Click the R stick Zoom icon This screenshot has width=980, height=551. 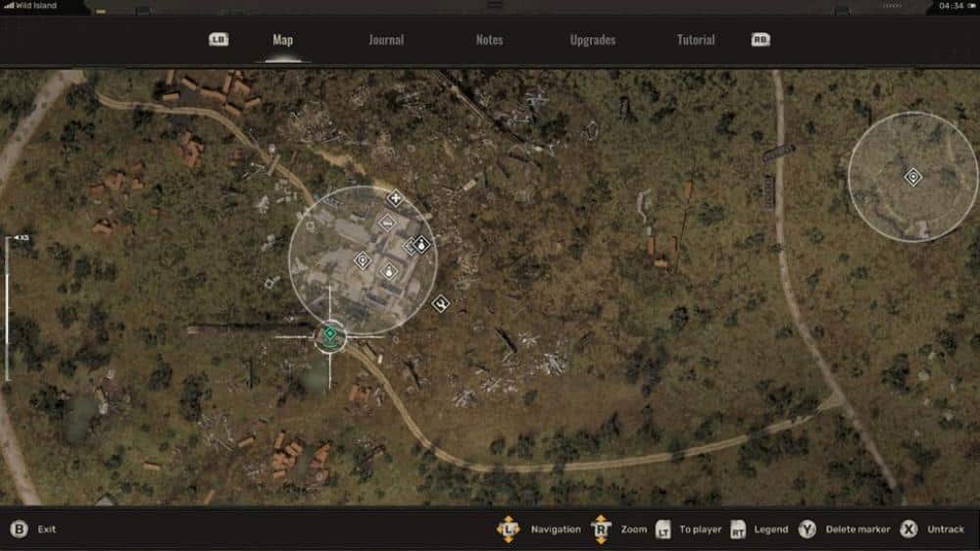(601, 529)
